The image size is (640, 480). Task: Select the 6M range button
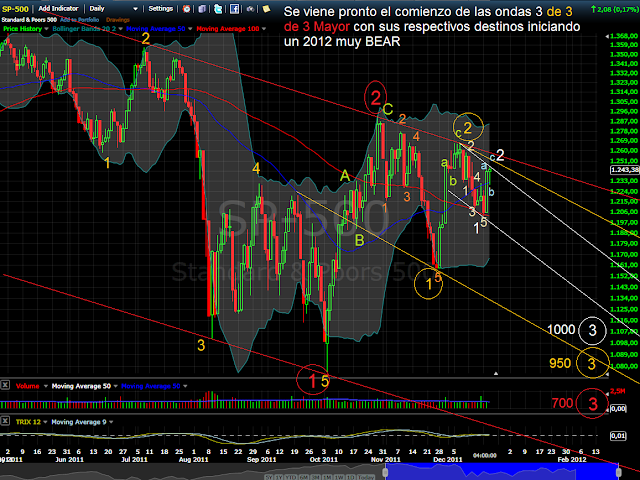coord(304,477)
